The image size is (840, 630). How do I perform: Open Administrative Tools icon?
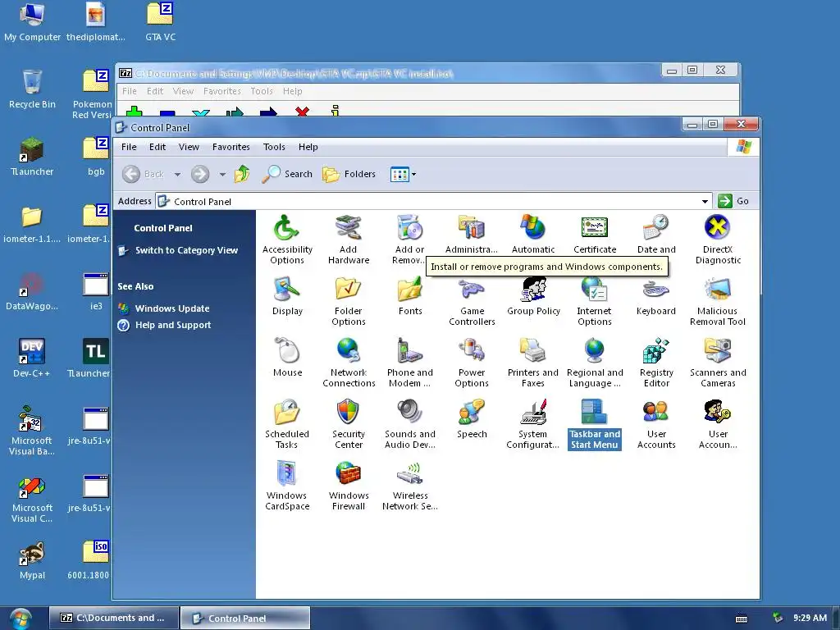[x=472, y=234]
